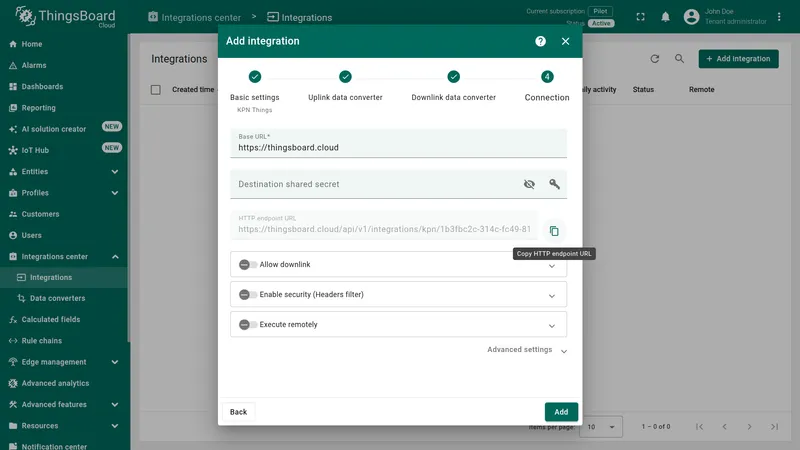Screen dimensions: 800x450
Task: Open Alarms in sidebar
Action: (x=64, y=65)
